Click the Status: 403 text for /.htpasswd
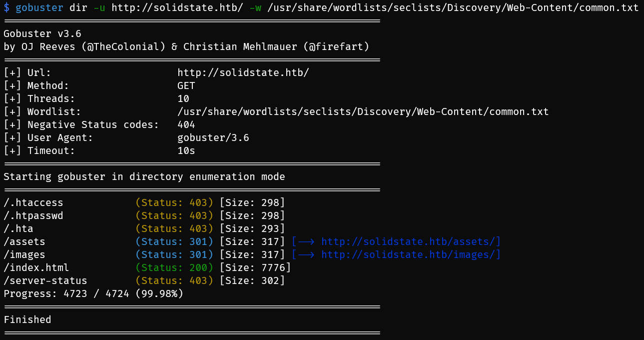This screenshot has width=644, height=340. click(x=174, y=215)
